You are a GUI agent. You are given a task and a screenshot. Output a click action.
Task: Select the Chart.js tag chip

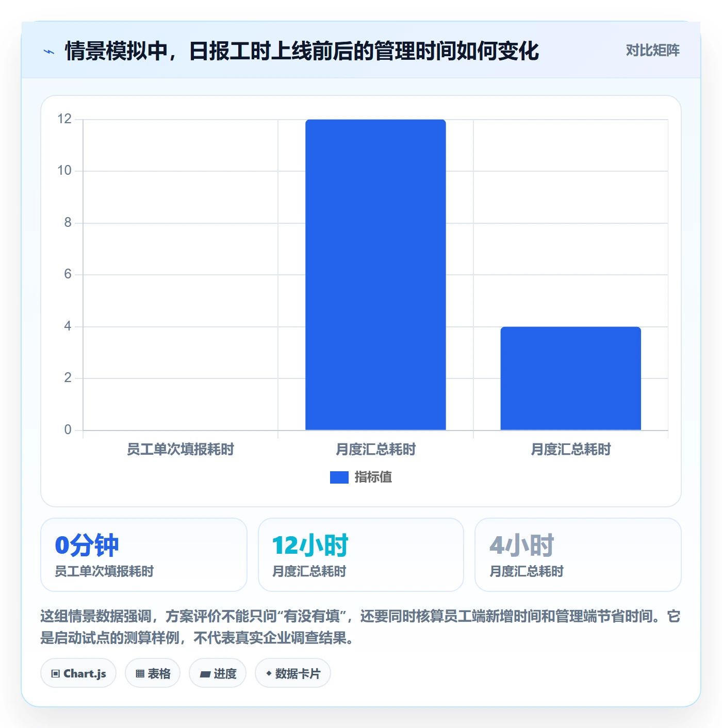[x=78, y=673]
